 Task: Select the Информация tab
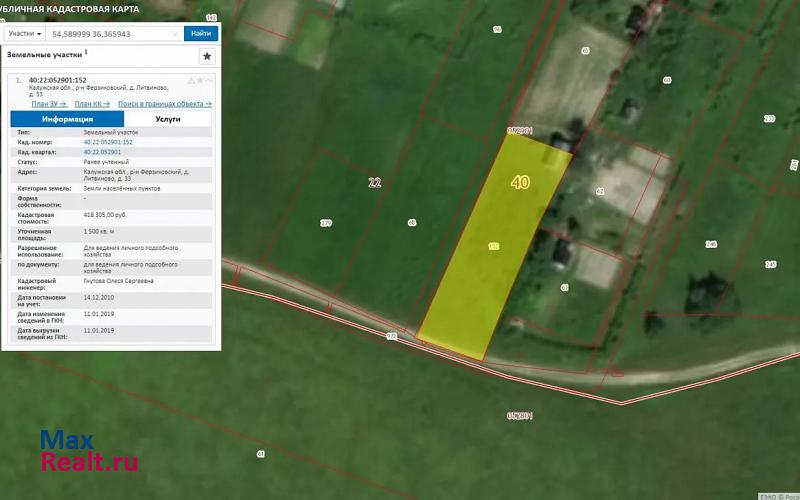point(67,118)
